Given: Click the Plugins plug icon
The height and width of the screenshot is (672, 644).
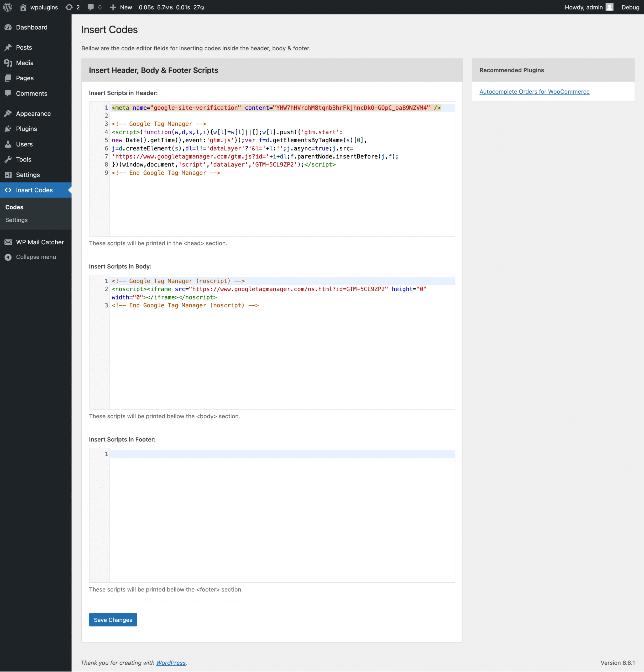Looking at the screenshot, I should [x=8, y=129].
